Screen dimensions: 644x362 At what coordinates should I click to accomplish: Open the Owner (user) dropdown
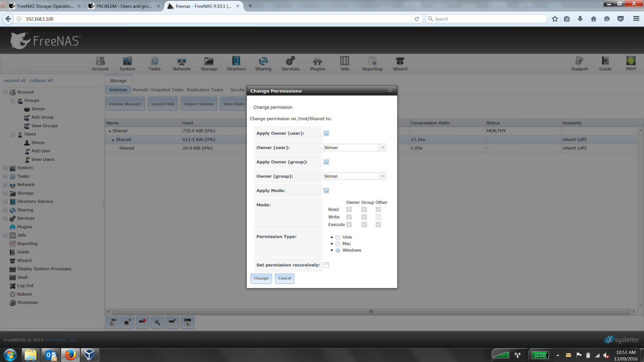click(383, 147)
